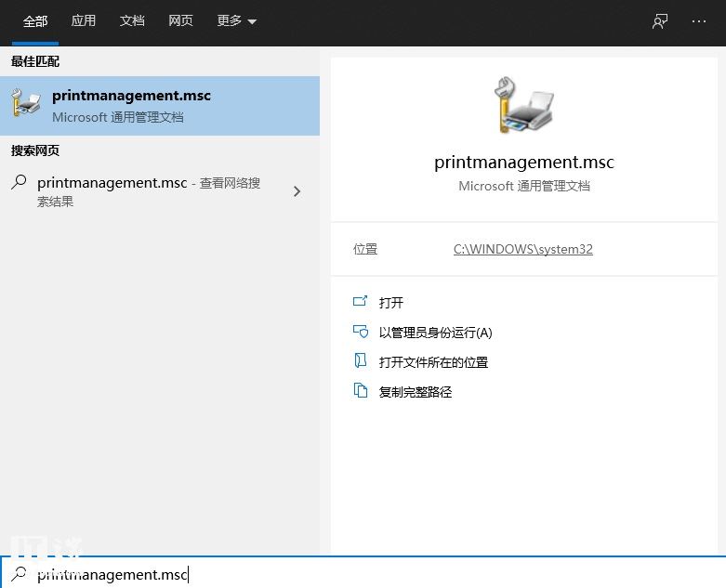Click the magnifier icon beside the web result
Viewport: 726px width, 588px height.
click(19, 182)
